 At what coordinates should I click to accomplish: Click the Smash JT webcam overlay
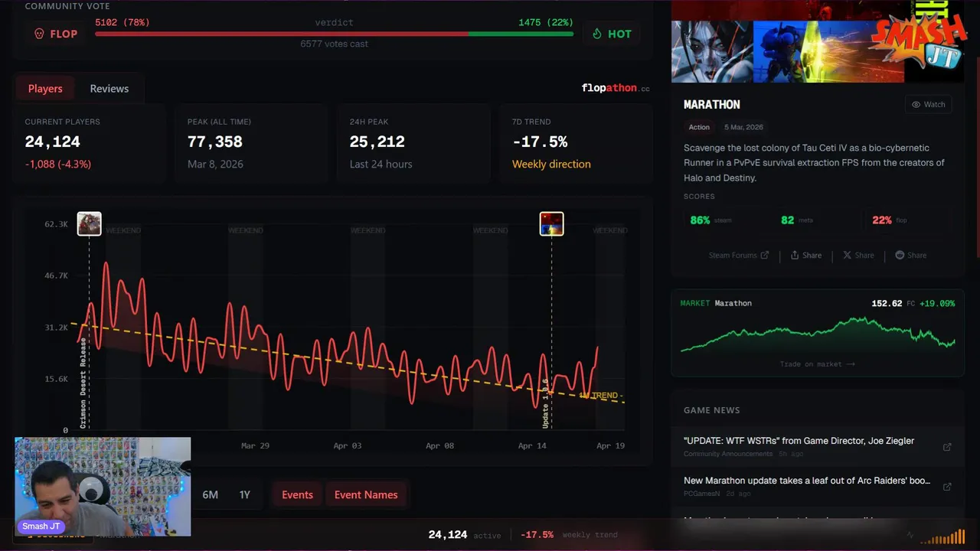[103, 487]
